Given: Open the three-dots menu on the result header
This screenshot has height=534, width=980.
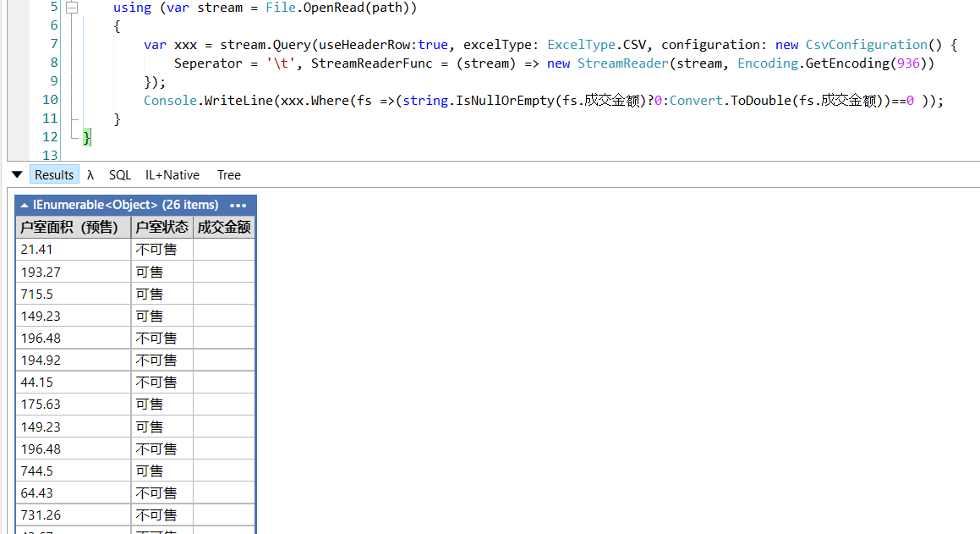Looking at the screenshot, I should [238, 205].
